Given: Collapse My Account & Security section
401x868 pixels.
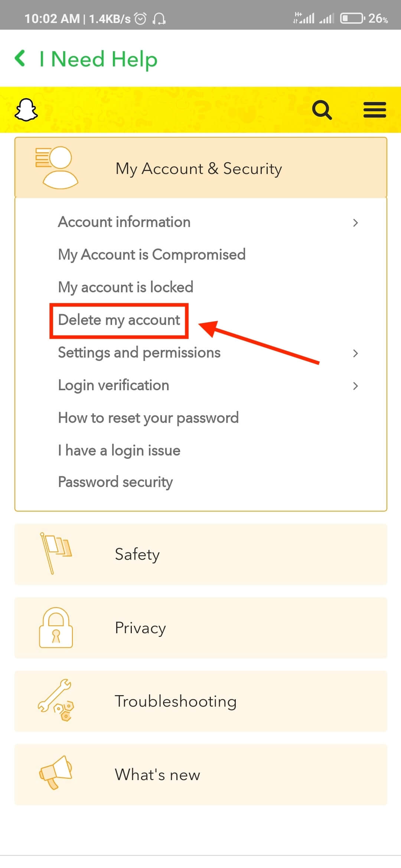Looking at the screenshot, I should (x=201, y=168).
